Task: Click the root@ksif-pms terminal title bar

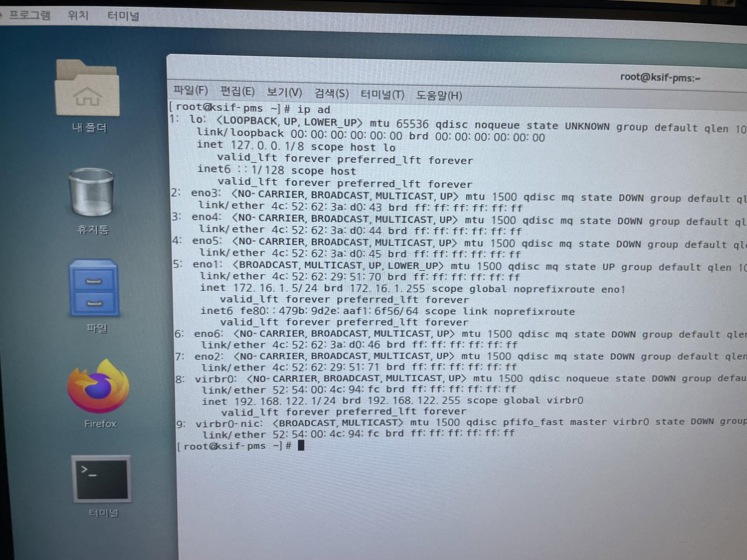Action: point(660,78)
